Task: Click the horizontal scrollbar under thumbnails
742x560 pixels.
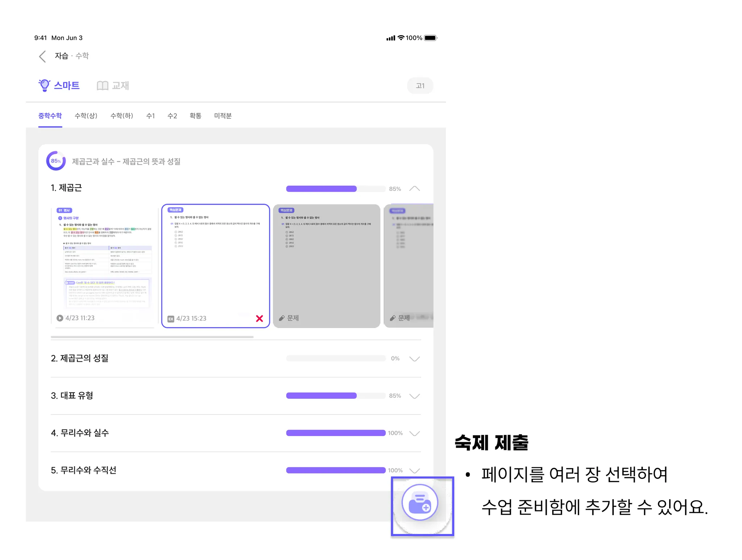Action: 152,337
